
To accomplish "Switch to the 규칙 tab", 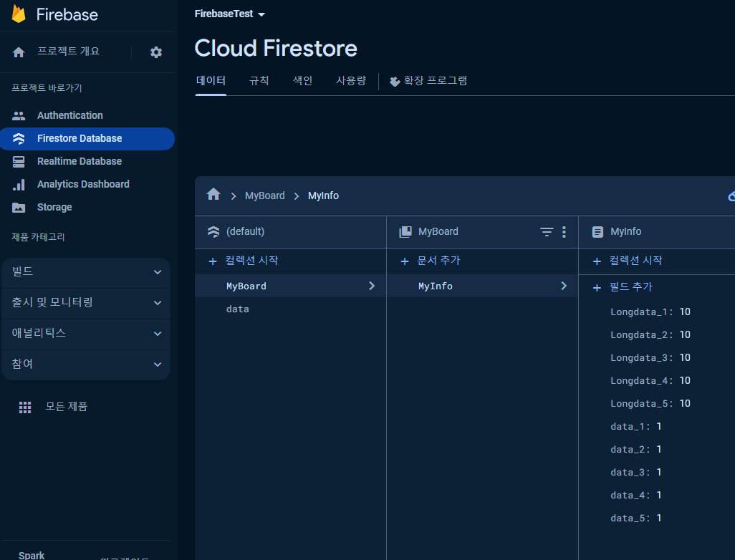I will click(x=259, y=81).
